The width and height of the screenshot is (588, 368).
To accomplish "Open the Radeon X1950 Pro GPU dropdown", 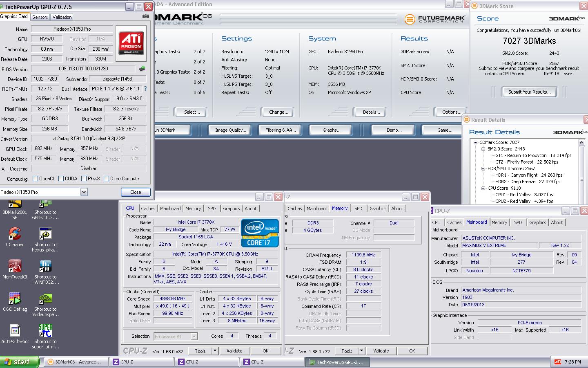I will click(84, 192).
